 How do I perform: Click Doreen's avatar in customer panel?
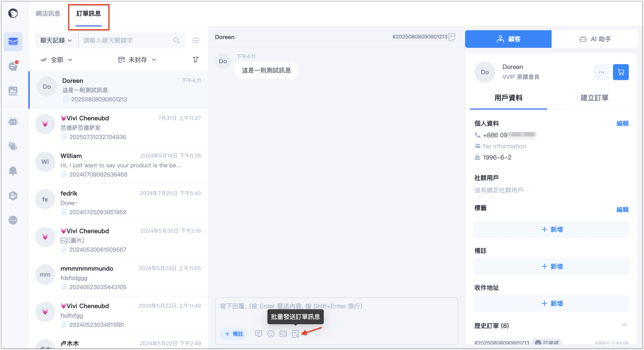coord(485,72)
